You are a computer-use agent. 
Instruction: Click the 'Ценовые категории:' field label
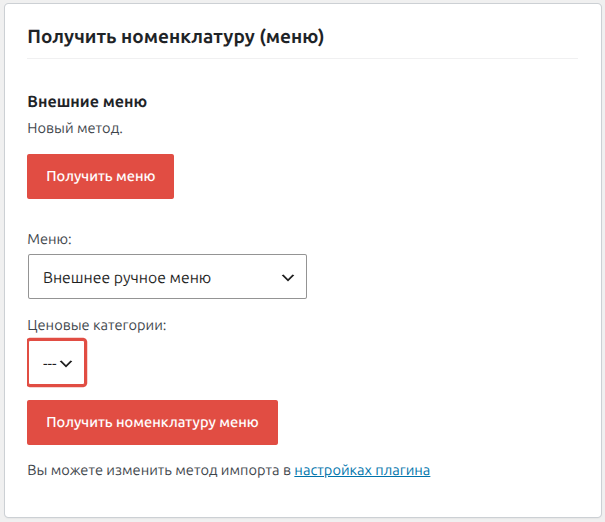(97, 325)
